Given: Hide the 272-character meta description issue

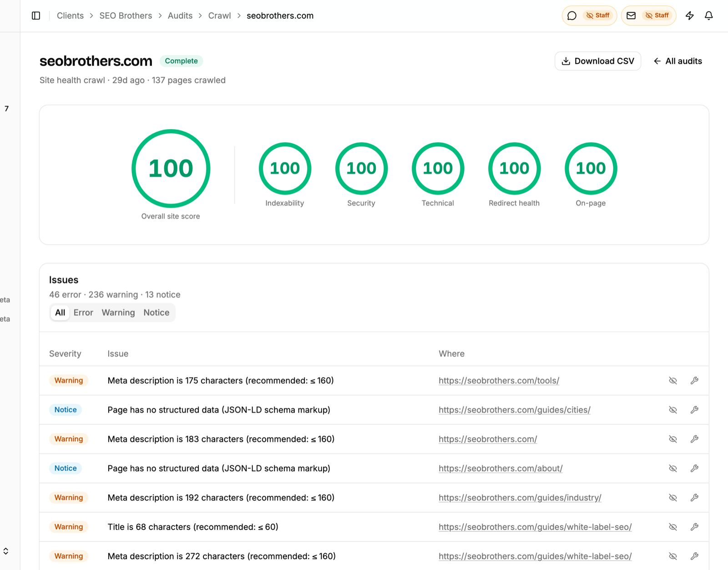Looking at the screenshot, I should [x=673, y=556].
